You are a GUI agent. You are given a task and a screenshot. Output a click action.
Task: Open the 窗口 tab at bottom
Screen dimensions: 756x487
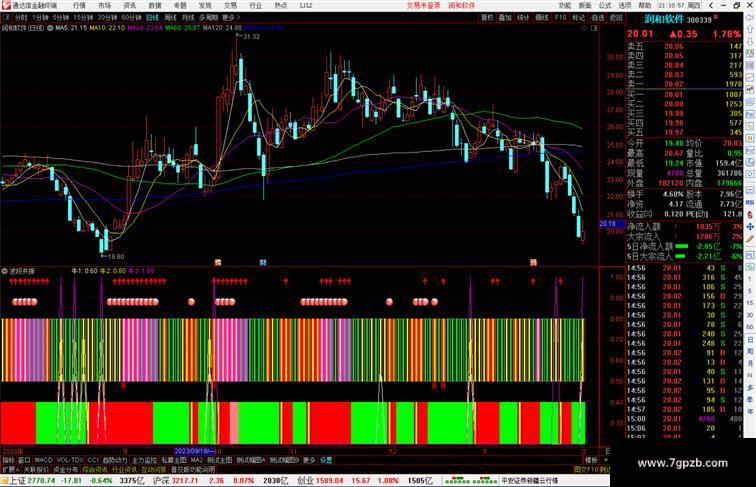(24, 460)
